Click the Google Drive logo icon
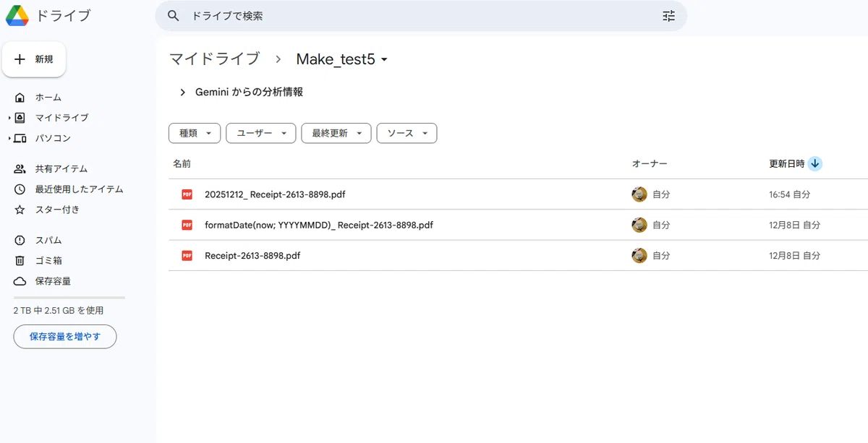 point(17,15)
